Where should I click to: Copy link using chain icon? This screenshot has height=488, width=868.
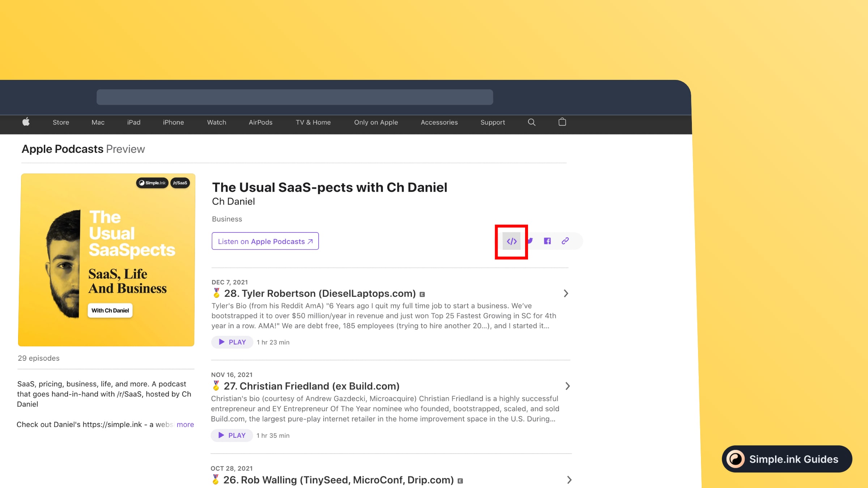pyautogui.click(x=565, y=241)
